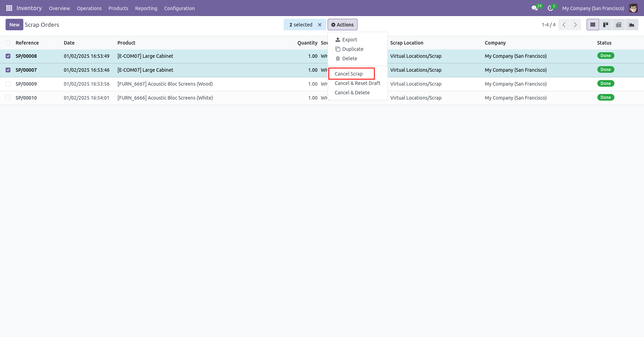Screen dimensions: 644x337
Task: Sort by the Status column header
Action: (x=604, y=43)
